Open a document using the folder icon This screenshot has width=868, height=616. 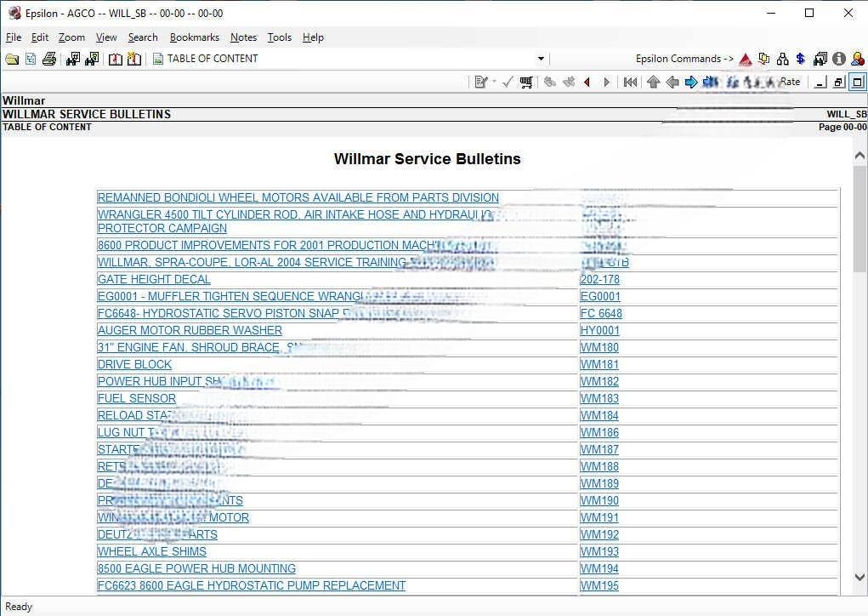click(x=12, y=58)
